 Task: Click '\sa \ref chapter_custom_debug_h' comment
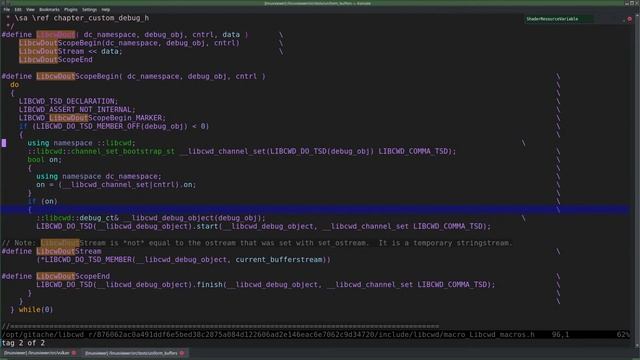tap(82, 18)
